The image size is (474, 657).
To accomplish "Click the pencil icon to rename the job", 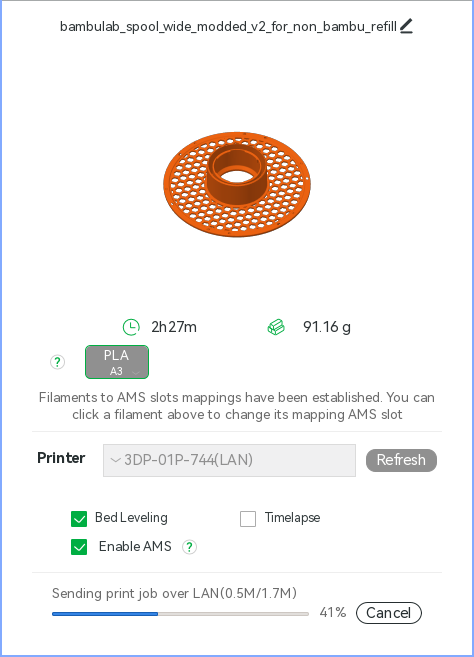I will 406,26.
